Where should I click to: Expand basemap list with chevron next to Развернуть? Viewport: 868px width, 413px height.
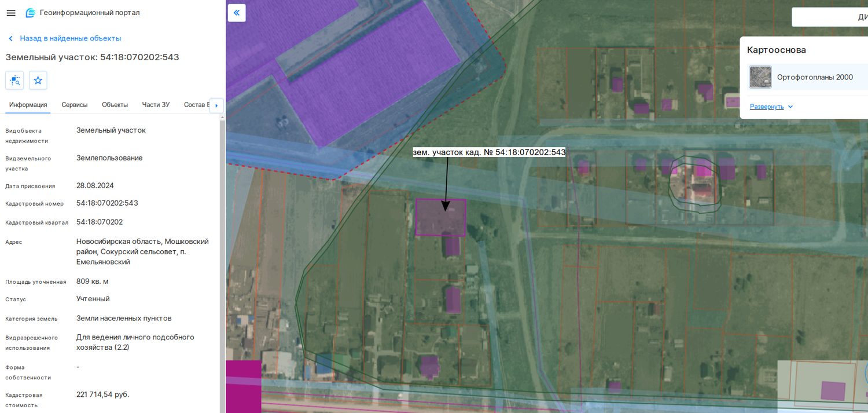pos(790,107)
